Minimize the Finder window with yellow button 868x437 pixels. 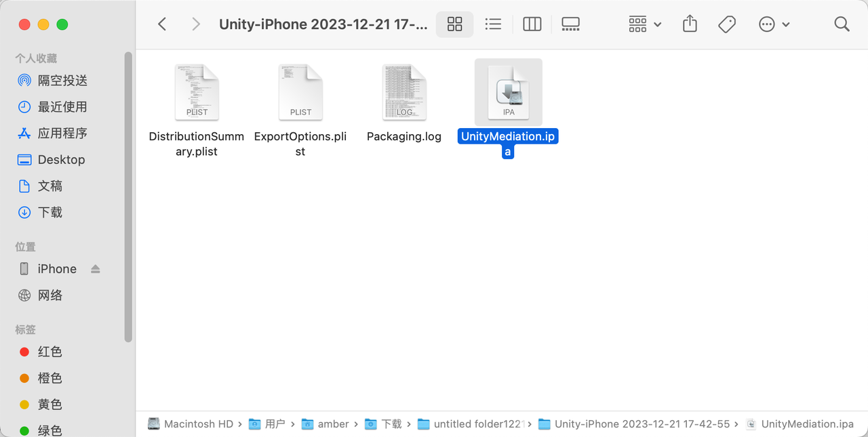43,24
